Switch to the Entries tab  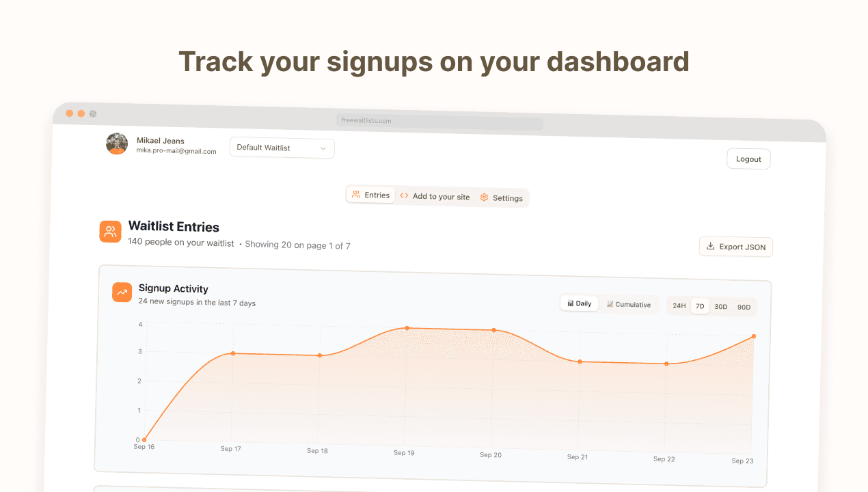click(x=372, y=194)
